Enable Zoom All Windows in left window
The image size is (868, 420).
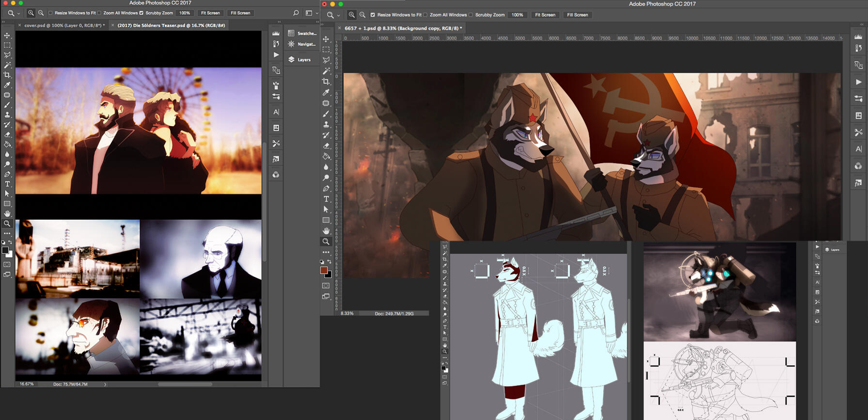(99, 13)
